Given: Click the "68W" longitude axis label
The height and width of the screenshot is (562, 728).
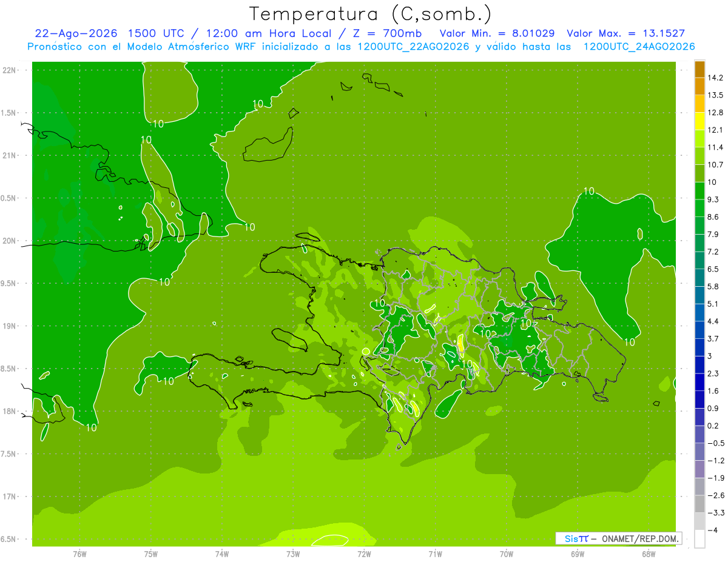Looking at the screenshot, I should coord(649,554).
